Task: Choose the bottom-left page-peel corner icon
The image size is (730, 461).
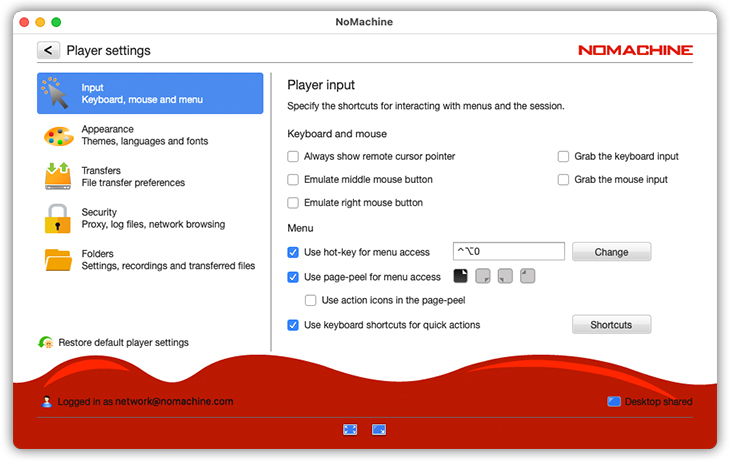Action: coord(505,276)
